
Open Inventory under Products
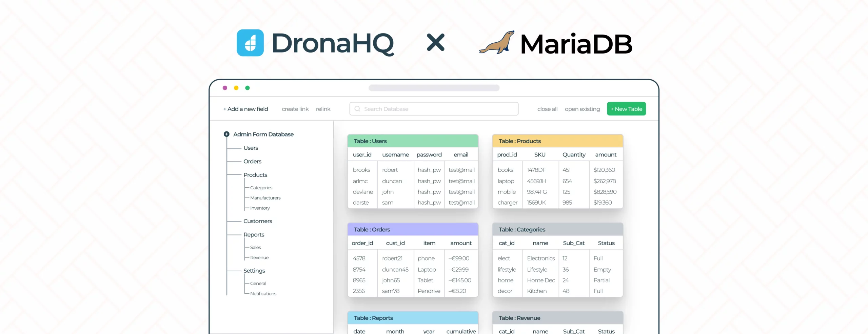(x=260, y=208)
